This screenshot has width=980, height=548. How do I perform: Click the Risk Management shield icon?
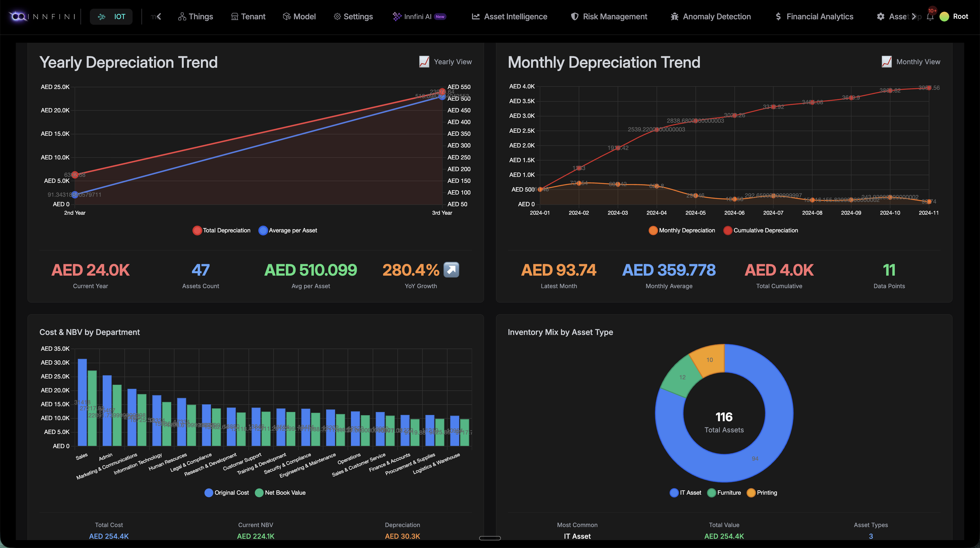574,16
